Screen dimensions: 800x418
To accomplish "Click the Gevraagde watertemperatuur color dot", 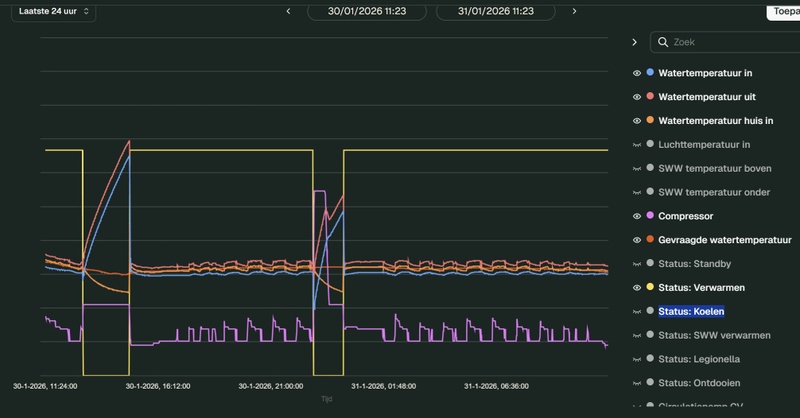I will [650, 239].
